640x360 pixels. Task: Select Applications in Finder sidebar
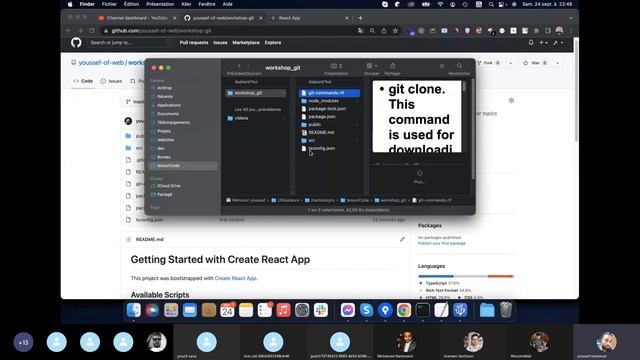pyautogui.click(x=169, y=105)
